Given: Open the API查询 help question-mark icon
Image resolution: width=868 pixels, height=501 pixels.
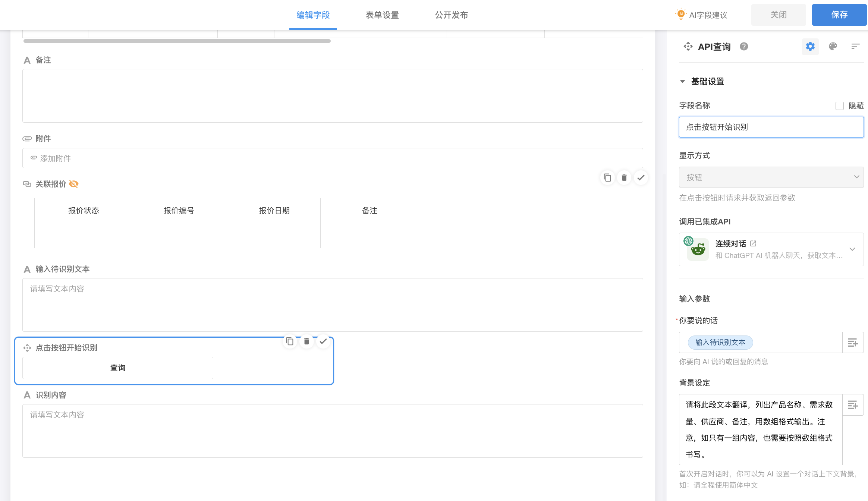Looking at the screenshot, I should click(744, 47).
